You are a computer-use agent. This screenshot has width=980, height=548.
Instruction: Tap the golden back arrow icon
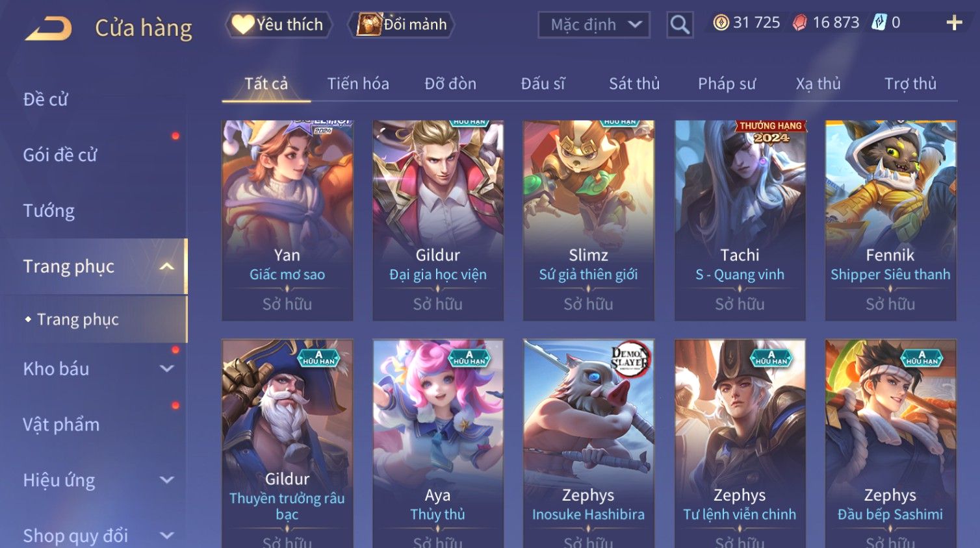click(48, 29)
